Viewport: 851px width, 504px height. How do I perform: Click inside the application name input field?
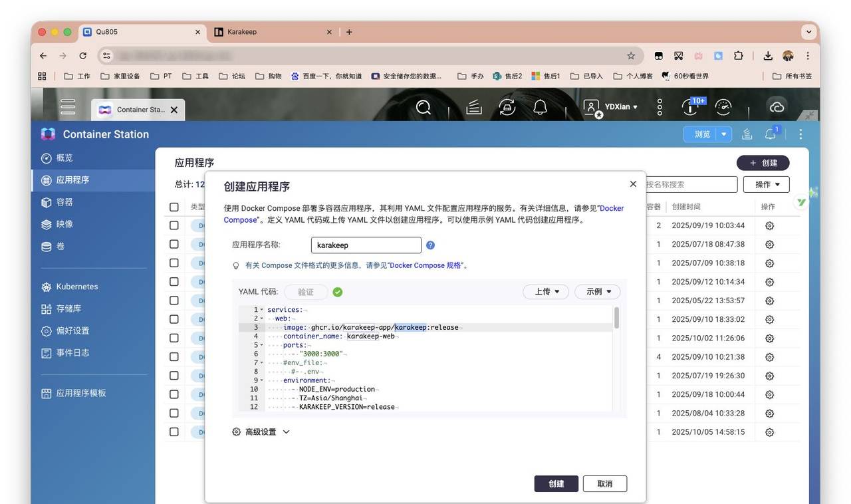click(366, 245)
